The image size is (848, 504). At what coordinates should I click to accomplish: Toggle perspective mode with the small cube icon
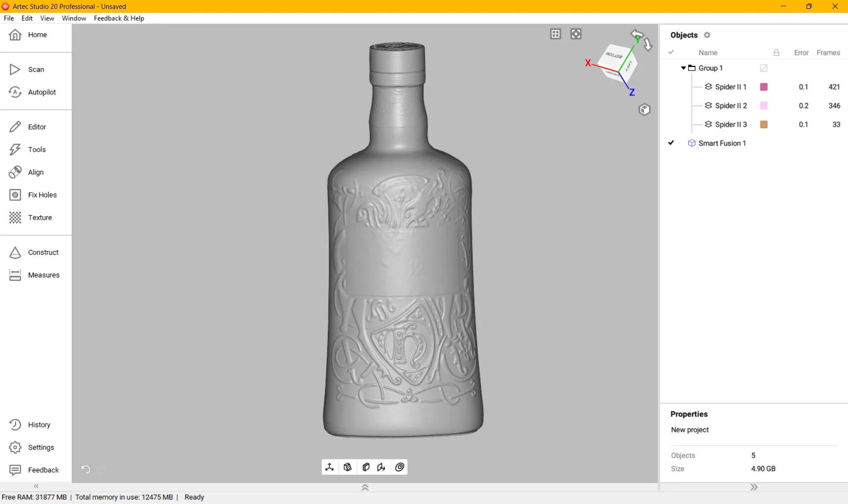645,110
